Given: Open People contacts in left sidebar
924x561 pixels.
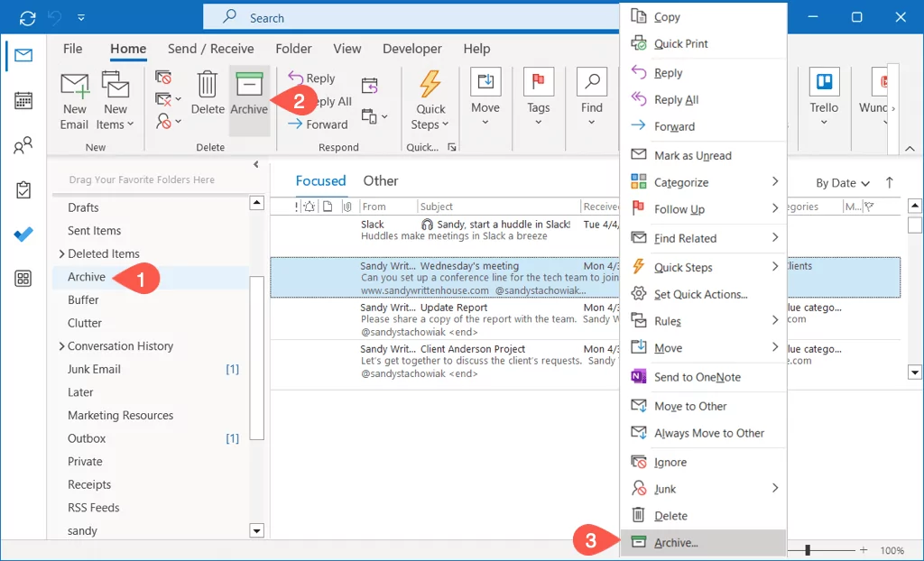Looking at the screenshot, I should click(23, 145).
